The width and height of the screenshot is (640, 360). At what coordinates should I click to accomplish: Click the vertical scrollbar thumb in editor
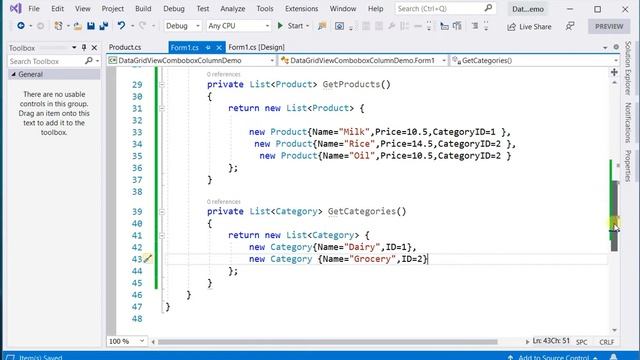tap(614, 216)
